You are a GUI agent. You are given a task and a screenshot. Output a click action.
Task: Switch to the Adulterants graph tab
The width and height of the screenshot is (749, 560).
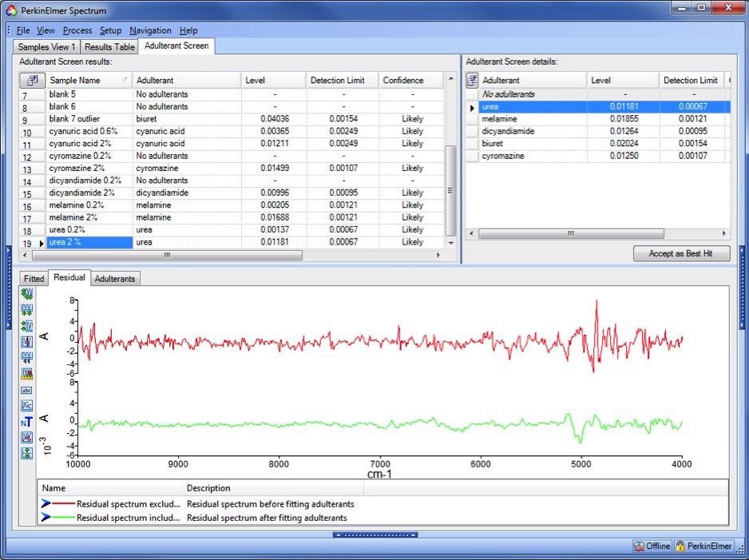(115, 279)
